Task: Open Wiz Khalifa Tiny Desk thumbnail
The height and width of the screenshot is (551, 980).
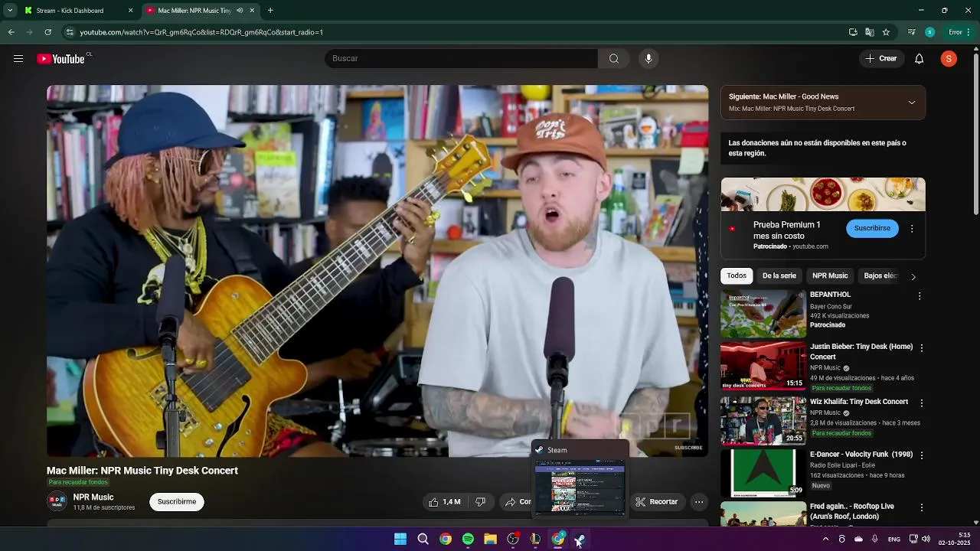Action: pyautogui.click(x=763, y=420)
